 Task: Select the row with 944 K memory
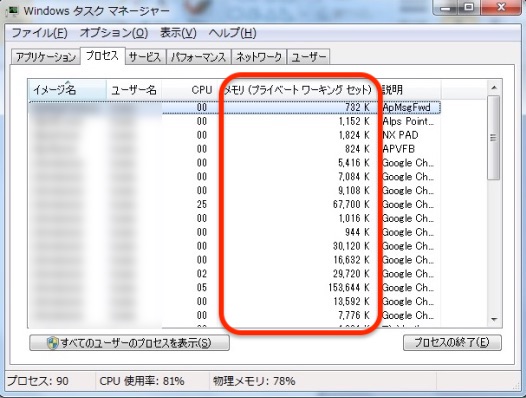tap(235, 232)
